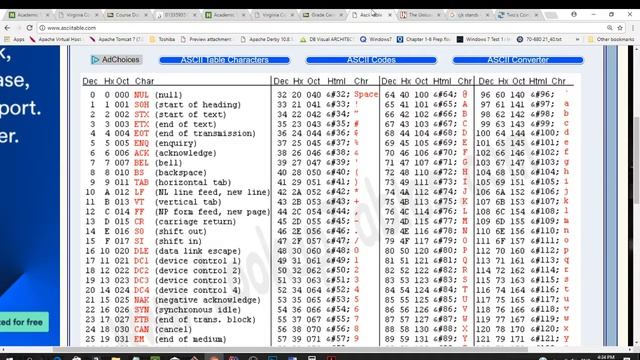
Task: Open the Windows 7 Test 1 bookmark
Action: coord(483,39)
